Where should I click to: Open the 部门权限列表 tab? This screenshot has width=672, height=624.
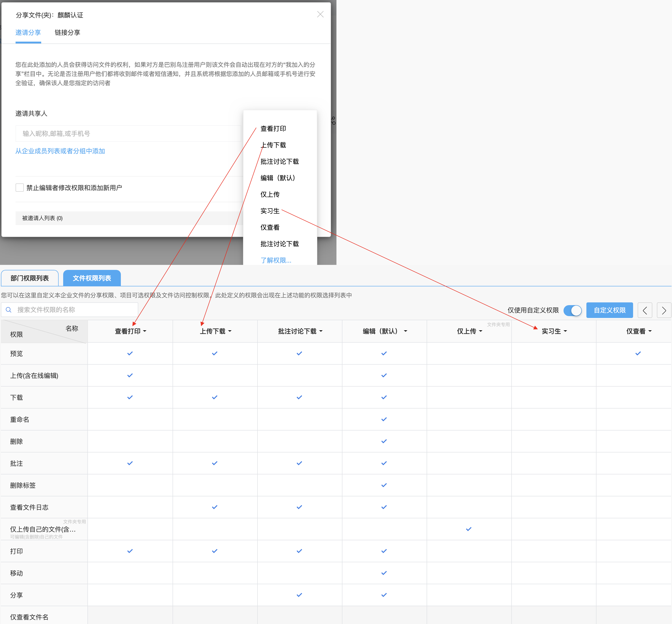pos(30,278)
